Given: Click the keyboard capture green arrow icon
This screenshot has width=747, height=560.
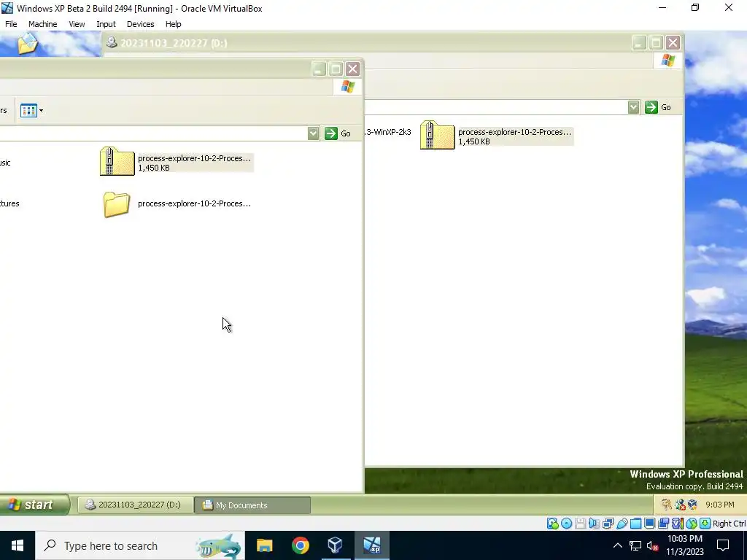Looking at the screenshot, I should coord(705,524).
